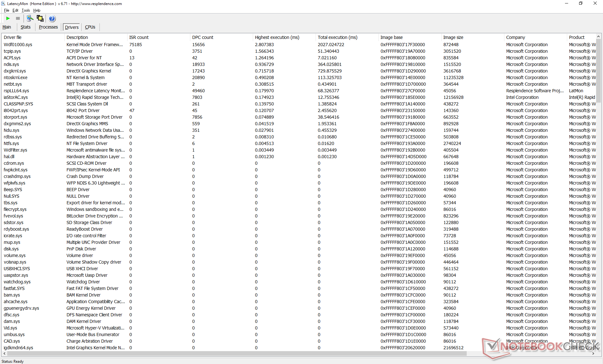Click the overlapping windows toolbar icon
This screenshot has width=603, height=364.
(40, 19)
